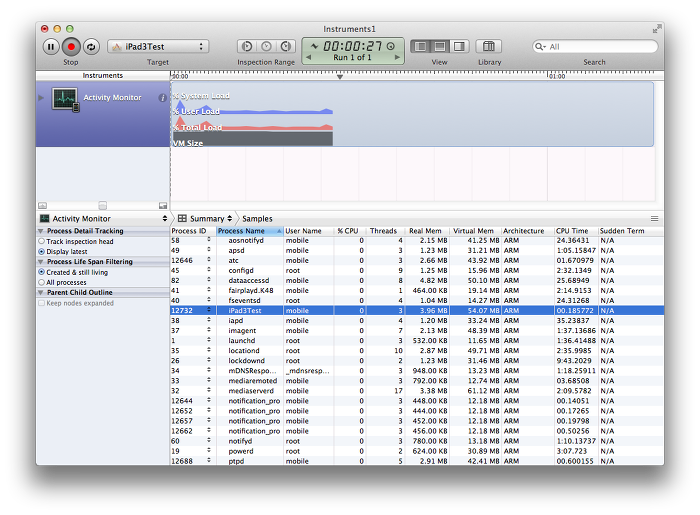Sort by % CPU column header
This screenshot has height=515, width=700.
350,231
